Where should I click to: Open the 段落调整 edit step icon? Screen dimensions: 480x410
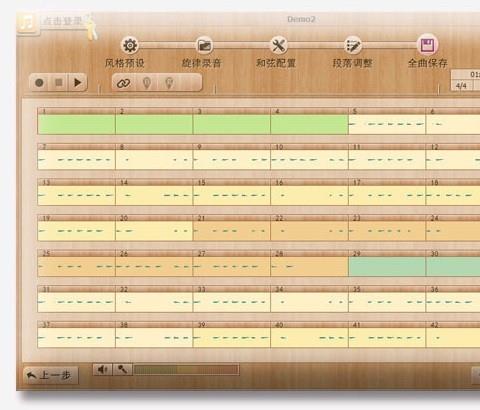tap(353, 45)
